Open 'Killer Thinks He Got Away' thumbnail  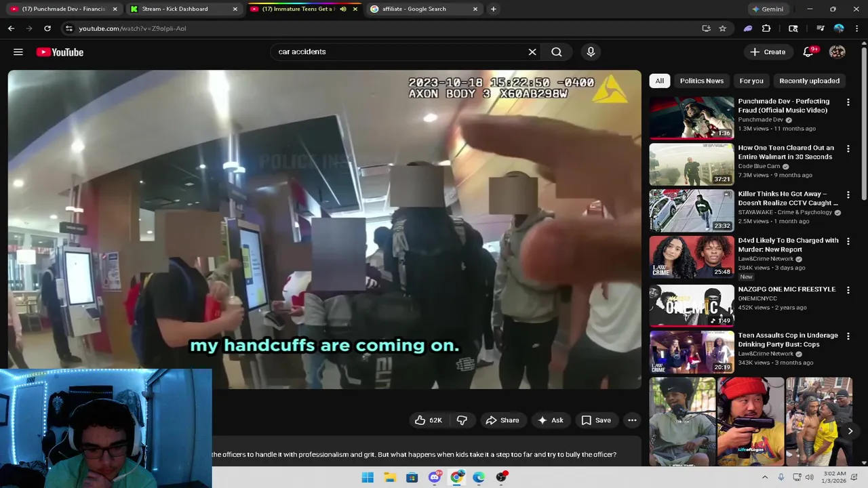click(692, 210)
